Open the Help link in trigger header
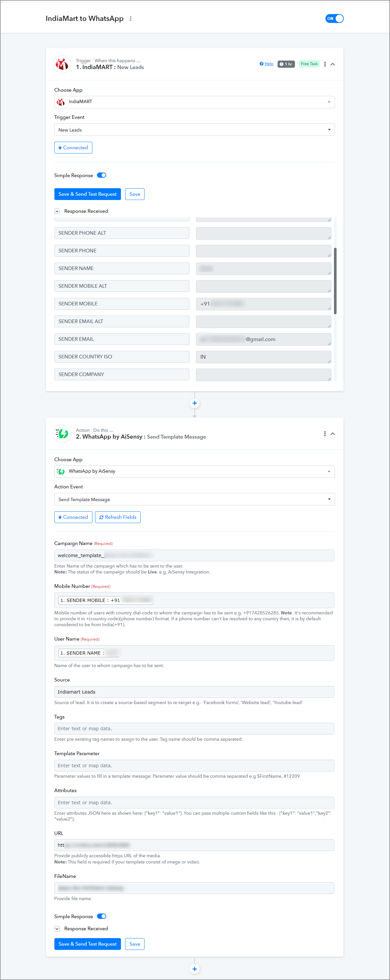Viewport: 390px width, 980px height. (x=266, y=64)
